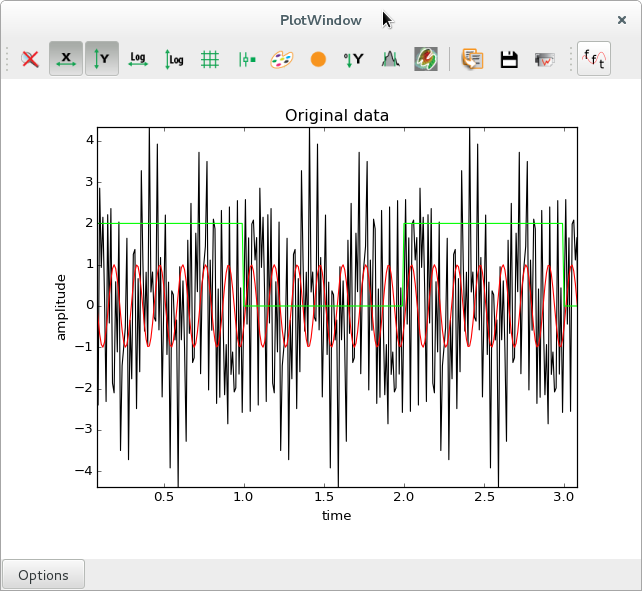Close the PlotWindow dialog
Viewport: 642px width, 591px height.
pos(621,20)
